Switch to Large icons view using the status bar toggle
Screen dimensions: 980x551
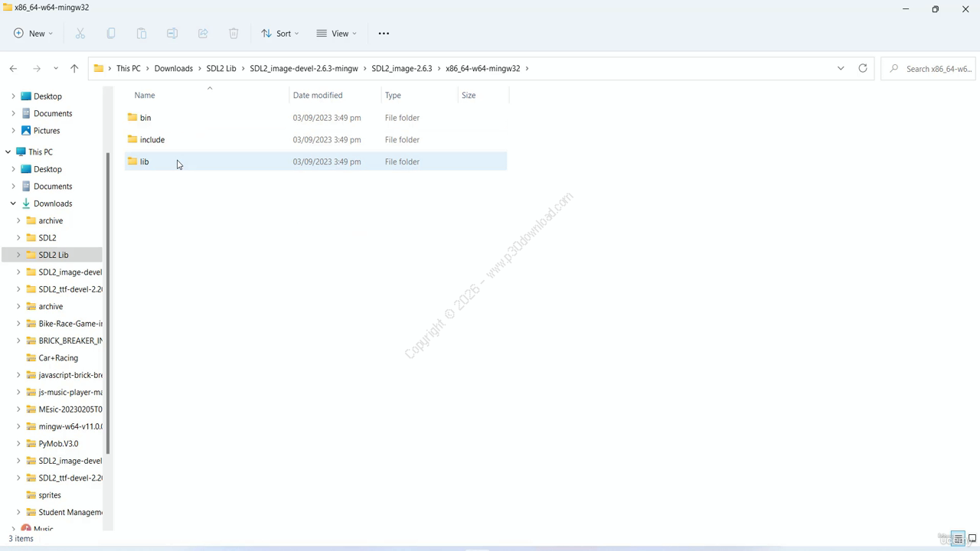point(972,539)
